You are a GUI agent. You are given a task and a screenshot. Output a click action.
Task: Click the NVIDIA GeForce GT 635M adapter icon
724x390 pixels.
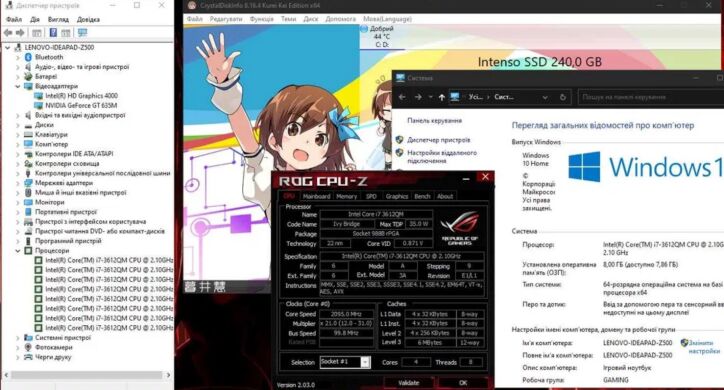pos(39,105)
